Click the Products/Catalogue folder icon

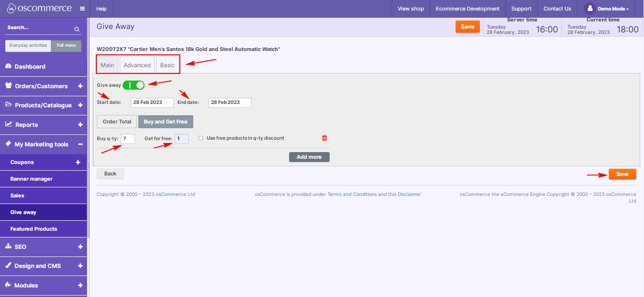point(9,105)
